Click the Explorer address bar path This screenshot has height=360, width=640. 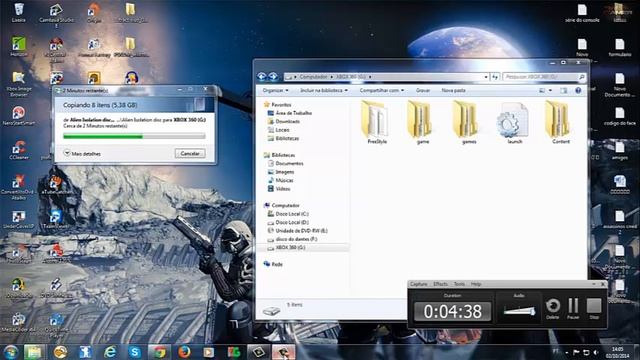point(386,77)
